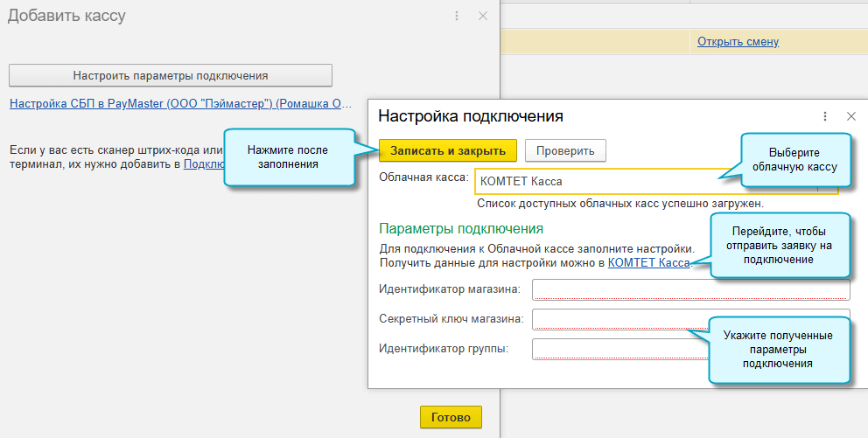Close the Добавить кассу panel

point(483,16)
